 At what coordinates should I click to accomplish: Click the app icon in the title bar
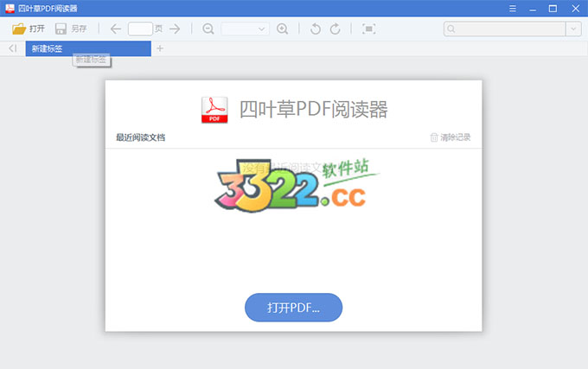pos(10,9)
